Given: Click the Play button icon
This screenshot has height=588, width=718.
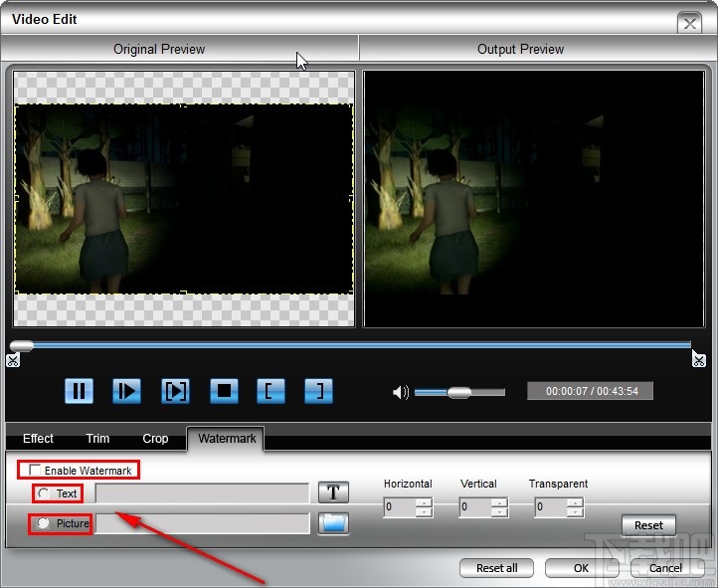Looking at the screenshot, I should [126, 391].
